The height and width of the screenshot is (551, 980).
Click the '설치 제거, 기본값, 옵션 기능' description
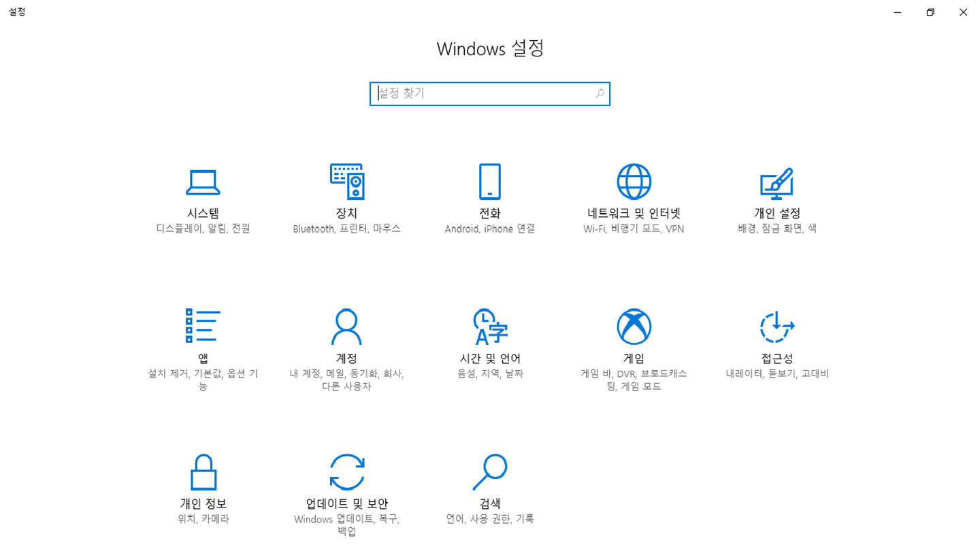point(203,380)
